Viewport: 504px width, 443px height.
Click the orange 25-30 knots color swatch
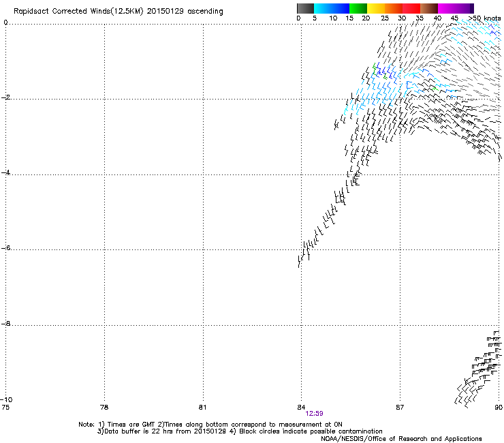(x=394, y=8)
